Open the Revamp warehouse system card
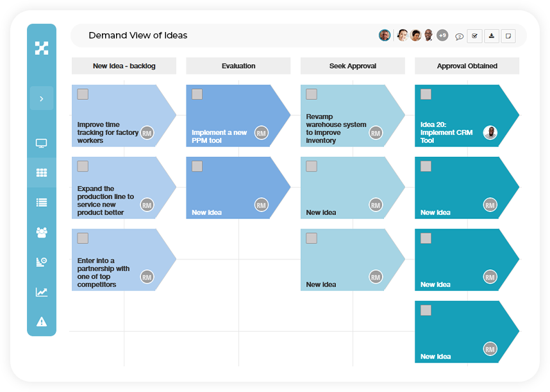Viewport: 550px width, 392px height. click(x=353, y=115)
